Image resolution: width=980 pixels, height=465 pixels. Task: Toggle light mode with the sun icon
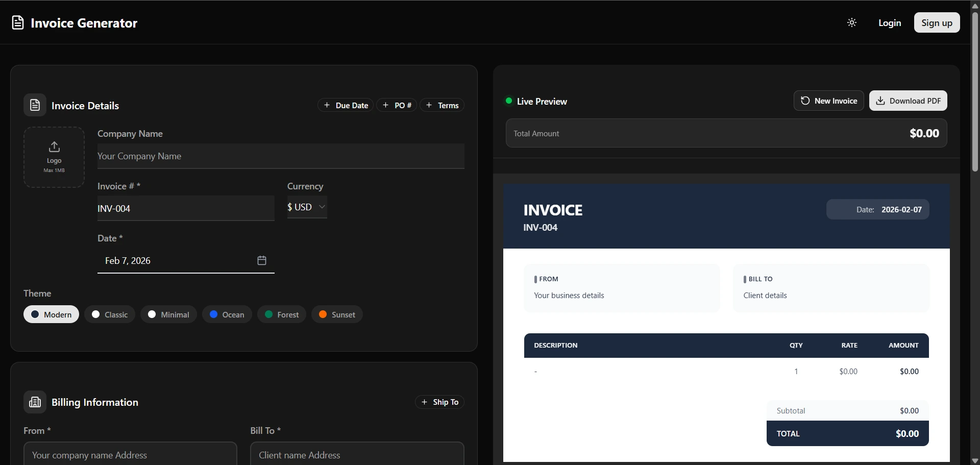(x=851, y=22)
